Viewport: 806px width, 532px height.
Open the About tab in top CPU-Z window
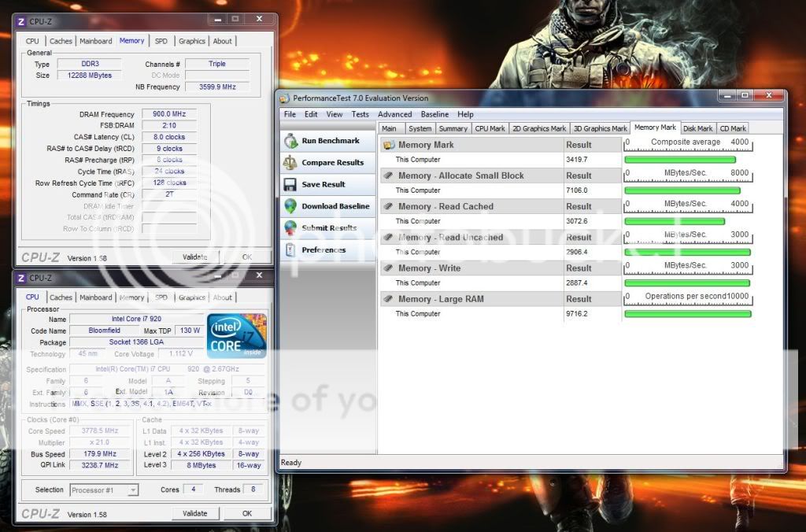222,41
